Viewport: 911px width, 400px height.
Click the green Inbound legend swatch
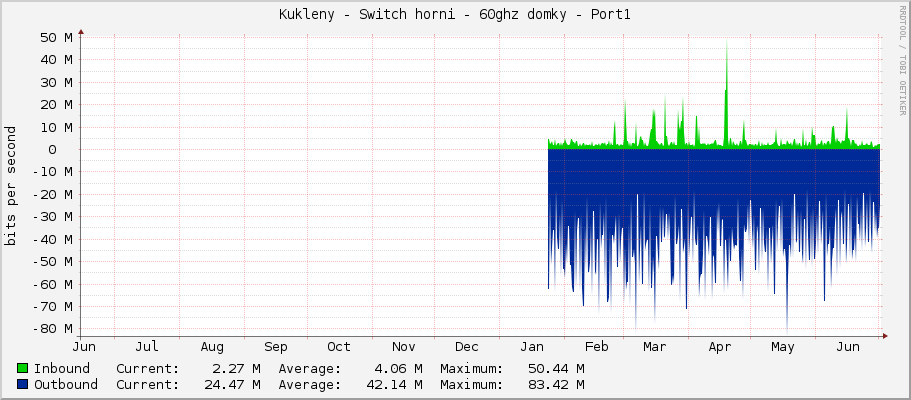click(23, 368)
